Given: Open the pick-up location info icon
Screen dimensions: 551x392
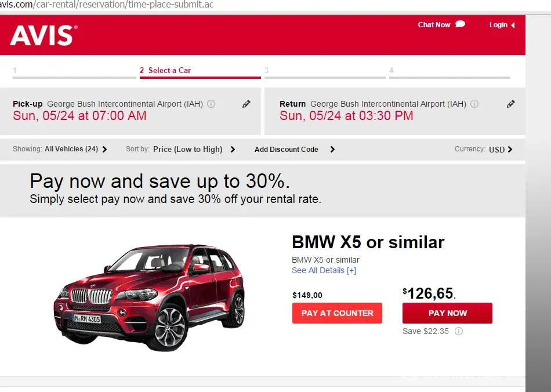Looking at the screenshot, I should coord(211,104).
